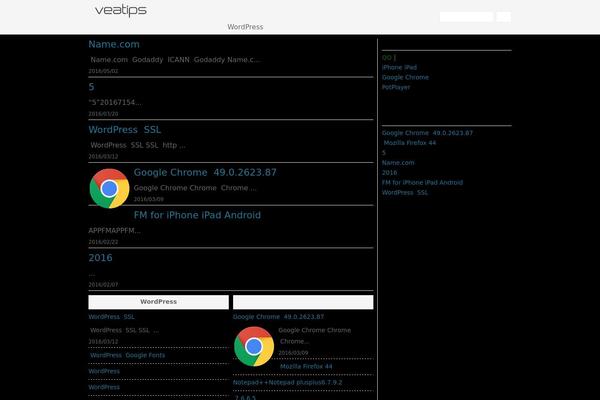This screenshot has width=600, height=400.
Task: Click the WordPress category header box
Action: (158, 302)
